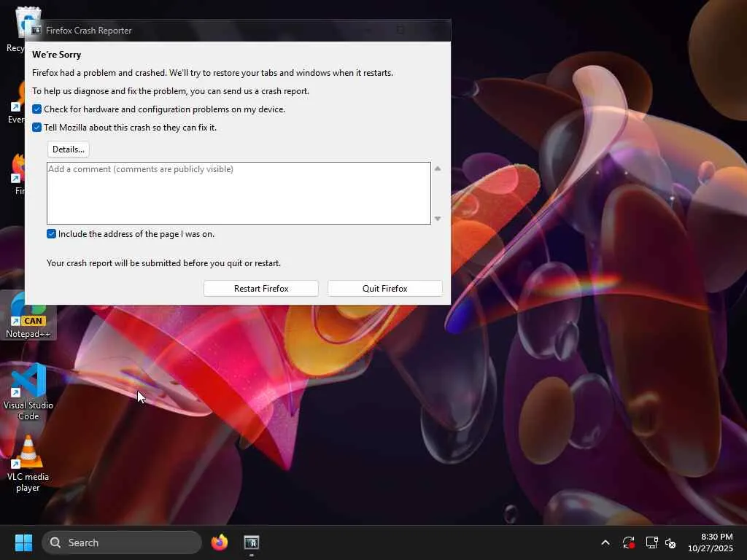
Task: Select VLC media player desktop icon
Action: (x=28, y=464)
